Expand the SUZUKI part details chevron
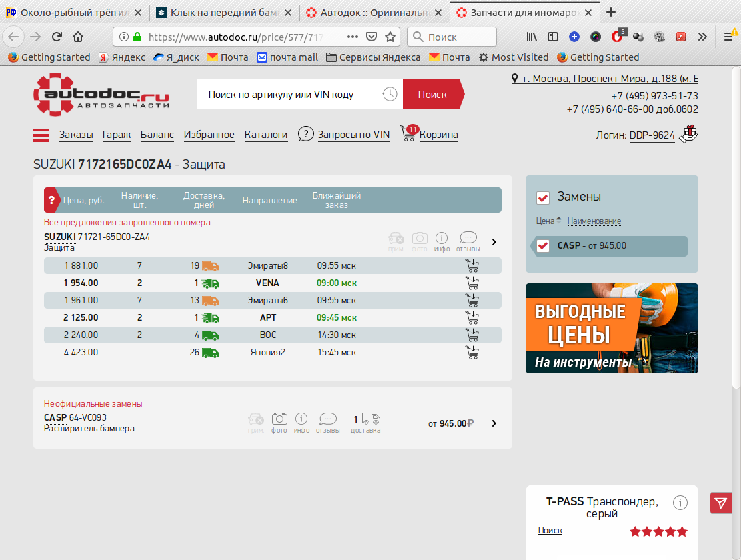 pos(494,242)
